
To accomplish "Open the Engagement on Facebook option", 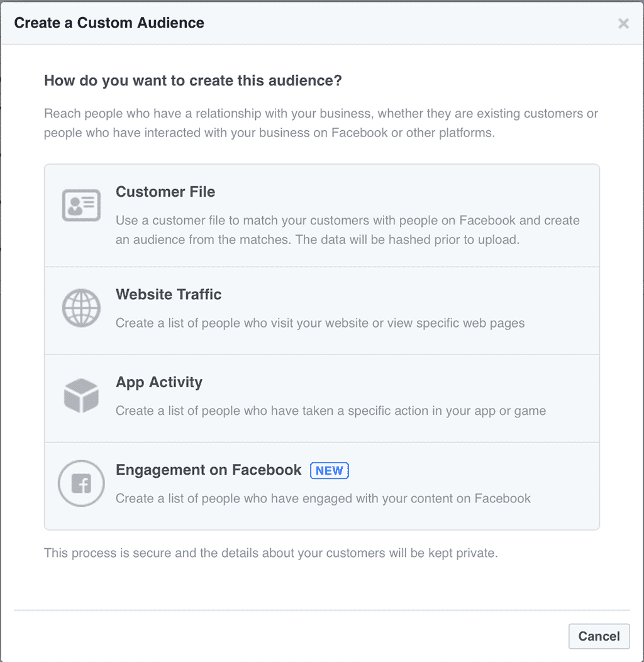I will click(322, 485).
